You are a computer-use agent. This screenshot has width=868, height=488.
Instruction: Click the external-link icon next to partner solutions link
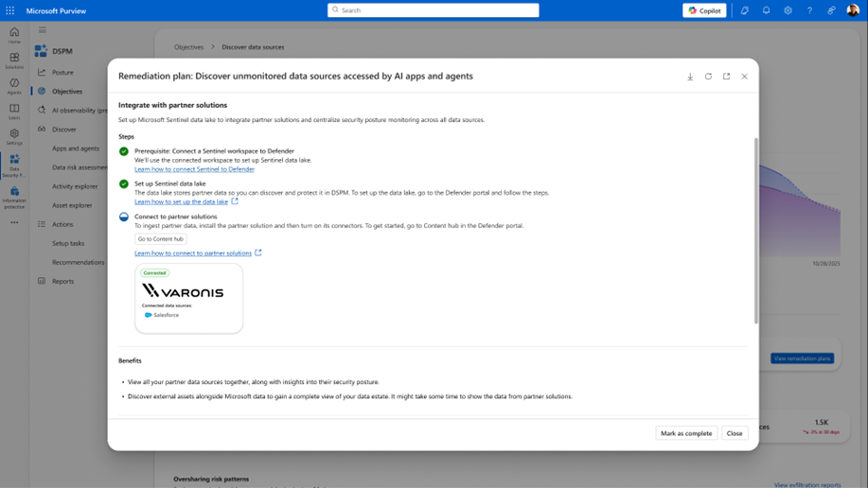[258, 253]
